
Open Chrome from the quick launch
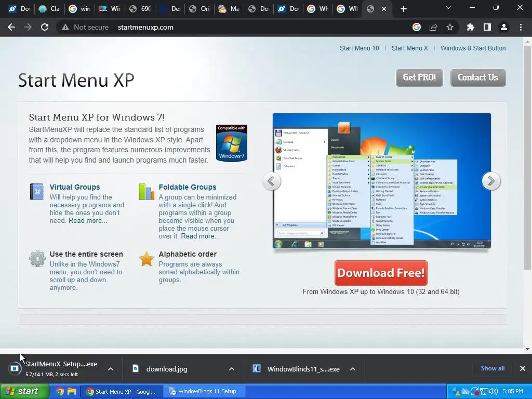coord(60,391)
